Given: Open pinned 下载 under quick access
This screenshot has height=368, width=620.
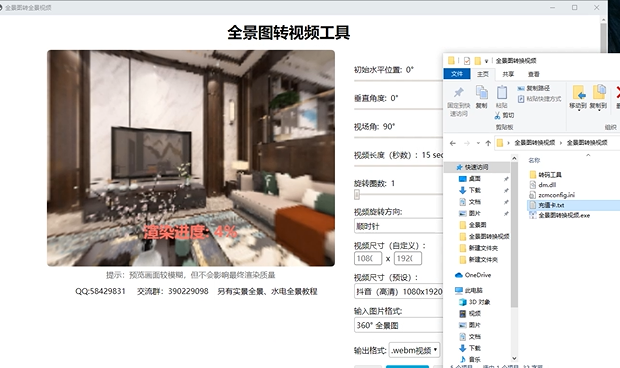Looking at the screenshot, I should [x=474, y=190].
